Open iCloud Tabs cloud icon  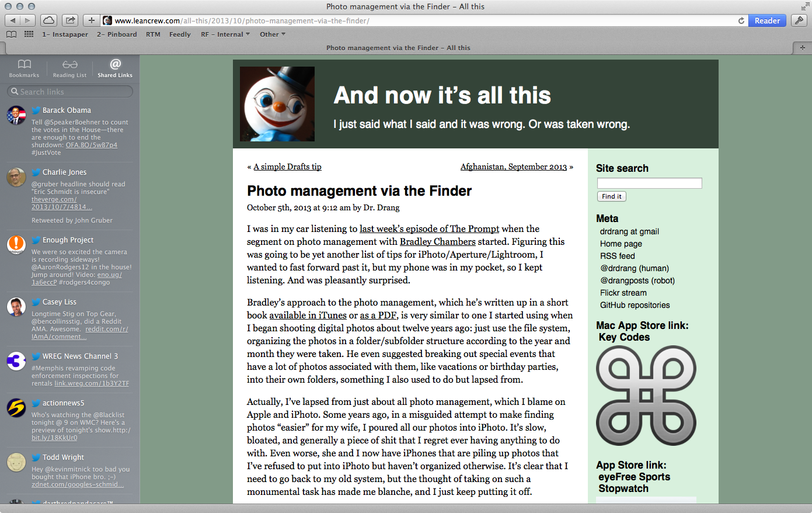click(x=49, y=20)
